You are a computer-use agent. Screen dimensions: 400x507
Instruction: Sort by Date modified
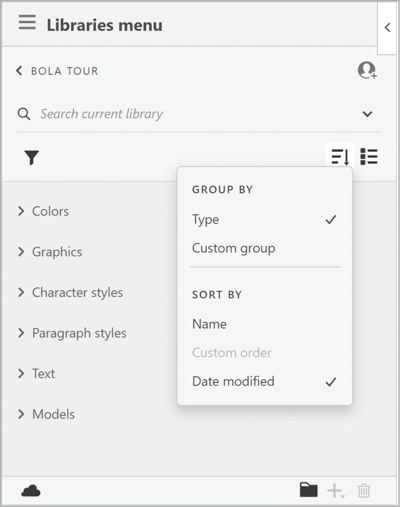click(265, 381)
